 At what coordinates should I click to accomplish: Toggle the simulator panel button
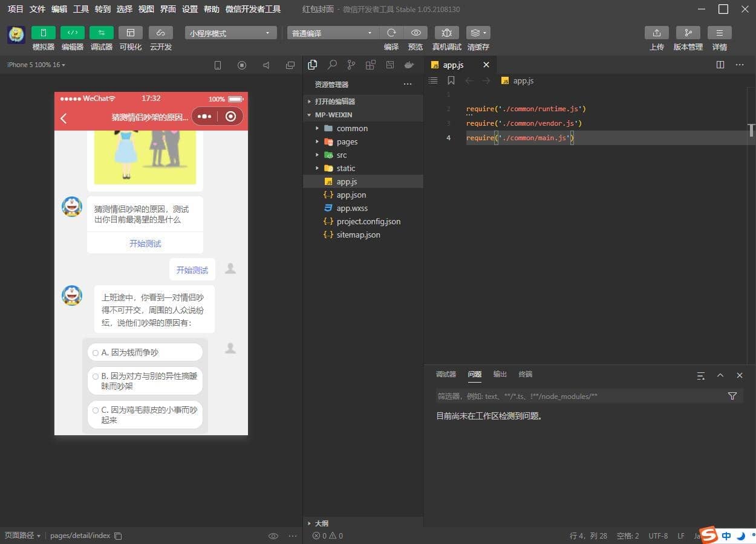(43, 33)
